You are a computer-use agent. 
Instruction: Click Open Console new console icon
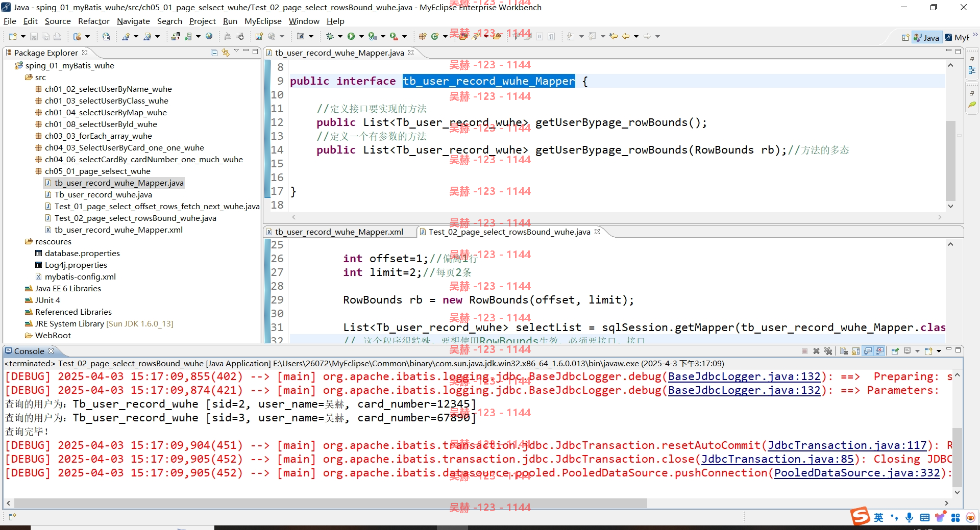[x=928, y=351]
